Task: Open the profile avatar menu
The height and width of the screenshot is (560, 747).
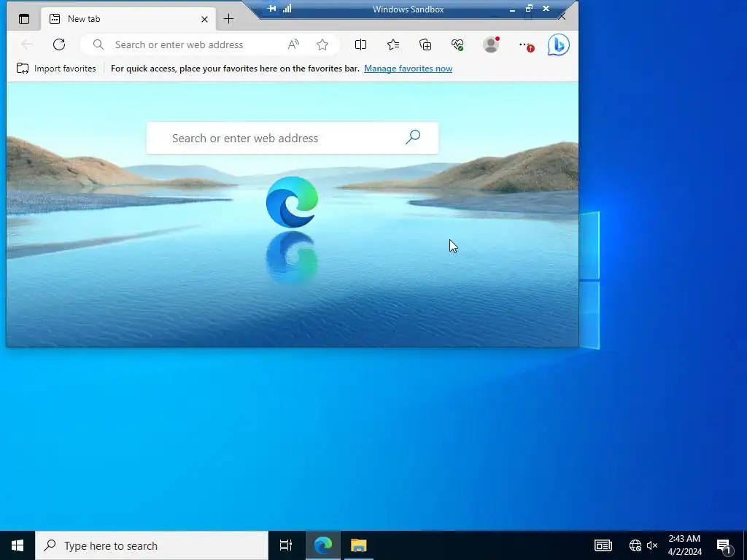Action: click(491, 44)
